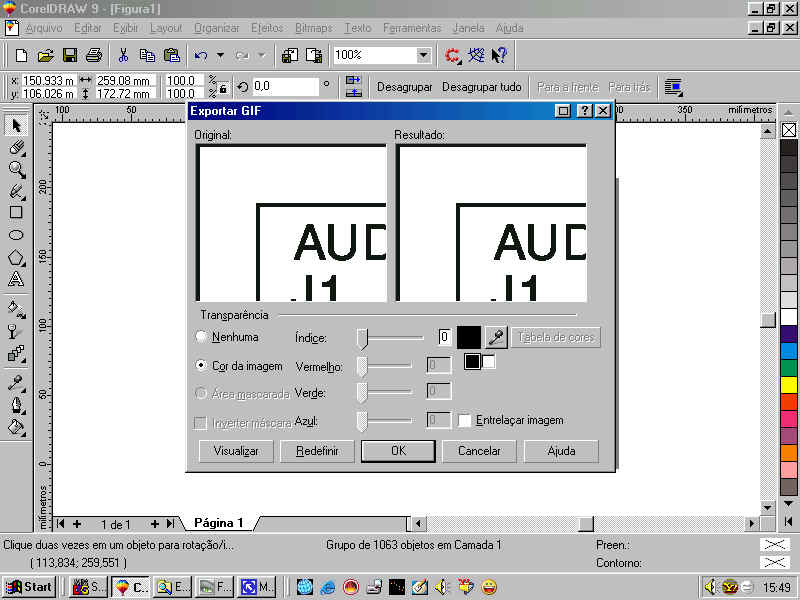The height and width of the screenshot is (600, 800).
Task: Click the Redefinir button
Action: (x=317, y=451)
